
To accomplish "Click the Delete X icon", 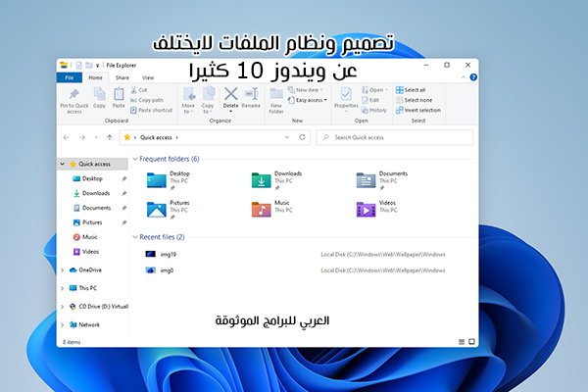I will click(230, 94).
